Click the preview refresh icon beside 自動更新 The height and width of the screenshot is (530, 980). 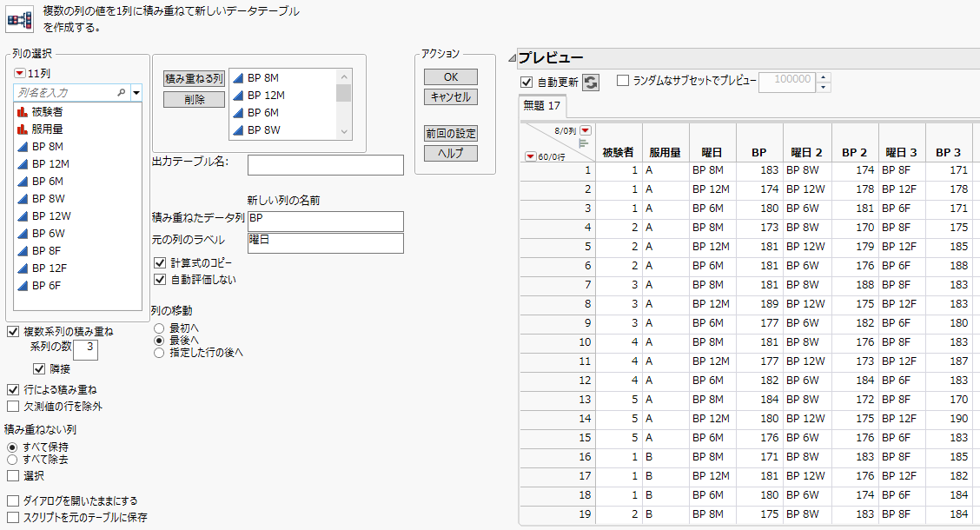point(591,82)
